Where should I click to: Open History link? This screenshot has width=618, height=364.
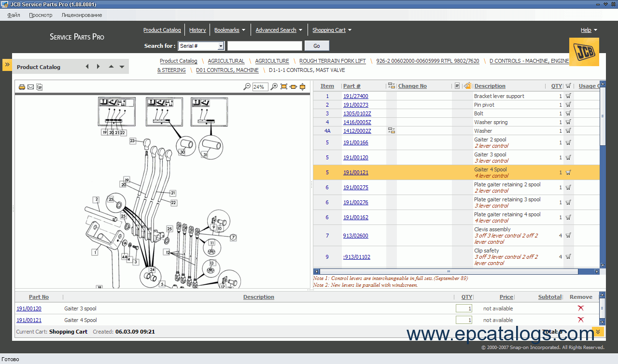coord(197,30)
